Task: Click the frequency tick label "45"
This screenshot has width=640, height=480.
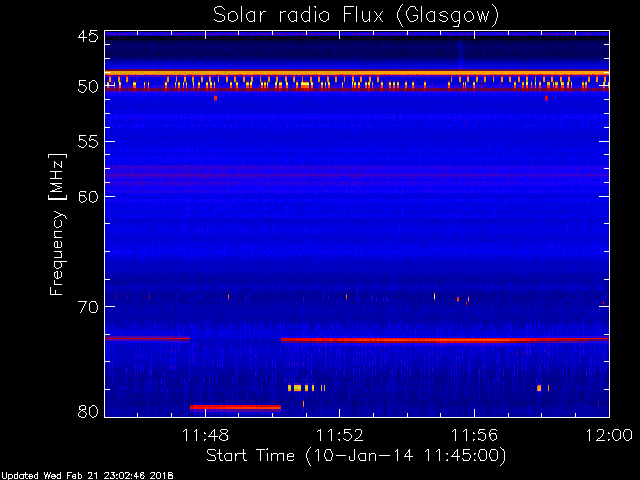Action: (88, 36)
